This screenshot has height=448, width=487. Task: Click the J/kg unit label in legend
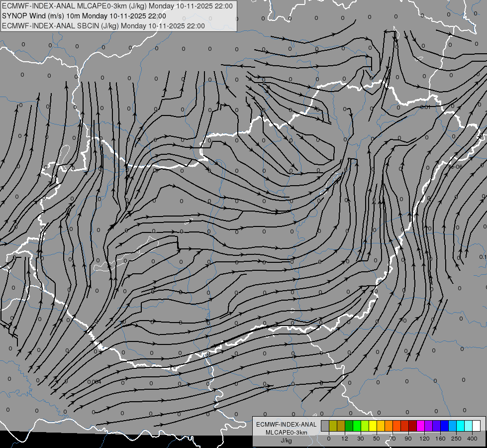pos(287,441)
